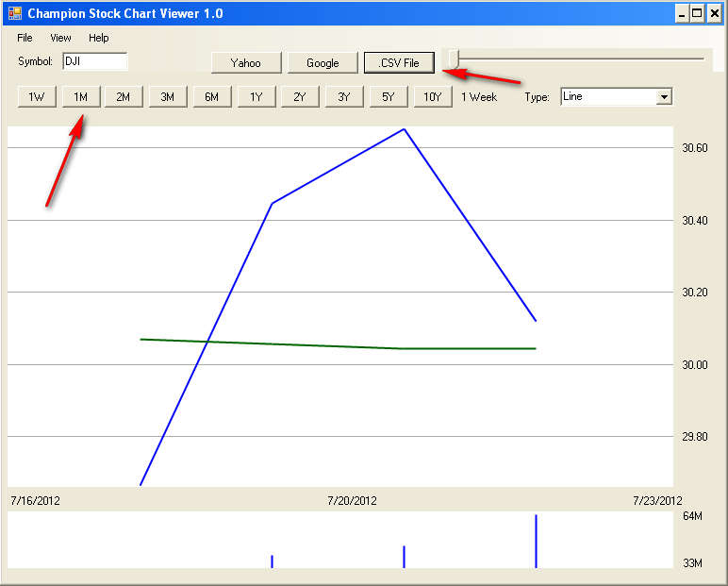Click the 64M volume axis label
The image size is (728, 586).
[692, 516]
